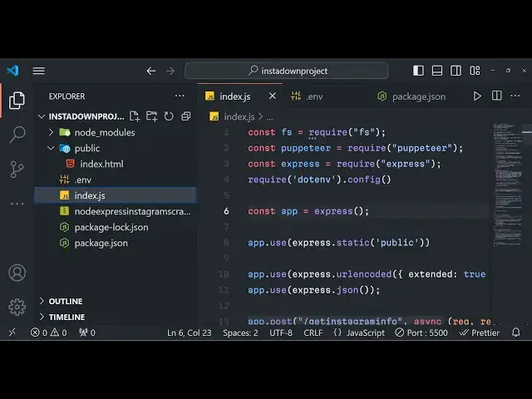Open the nodeexpressinstagramscra... file
This screenshot has height=399, width=532.
(x=116, y=211)
